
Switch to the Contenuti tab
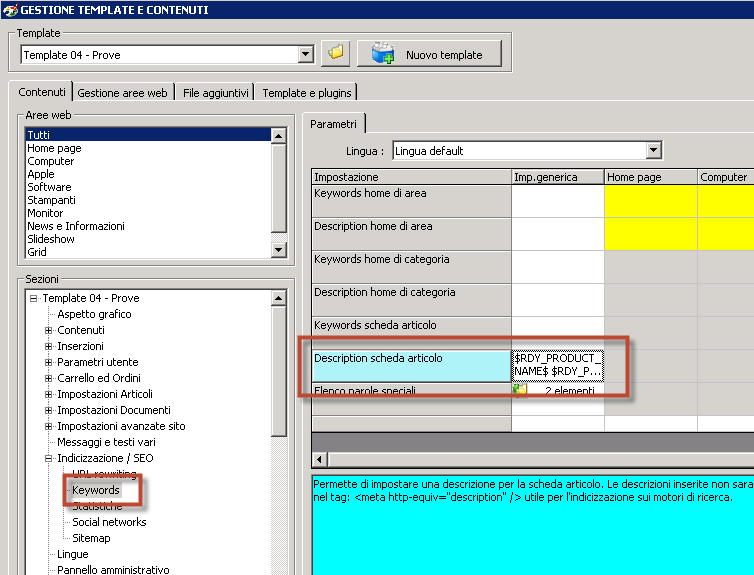41,92
